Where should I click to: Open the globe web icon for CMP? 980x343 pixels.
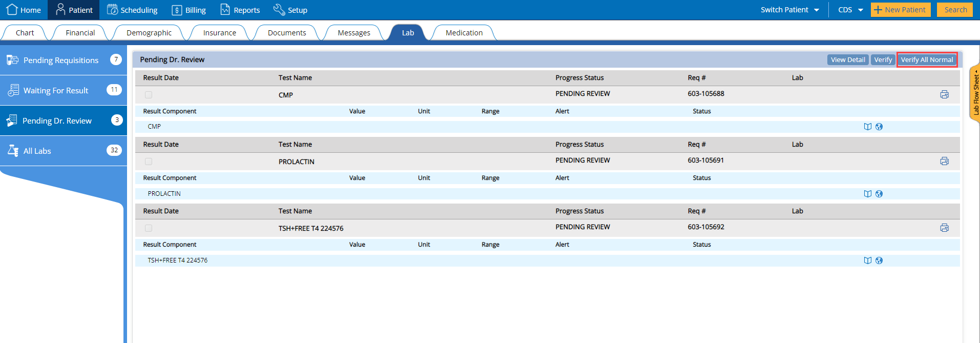(879, 127)
